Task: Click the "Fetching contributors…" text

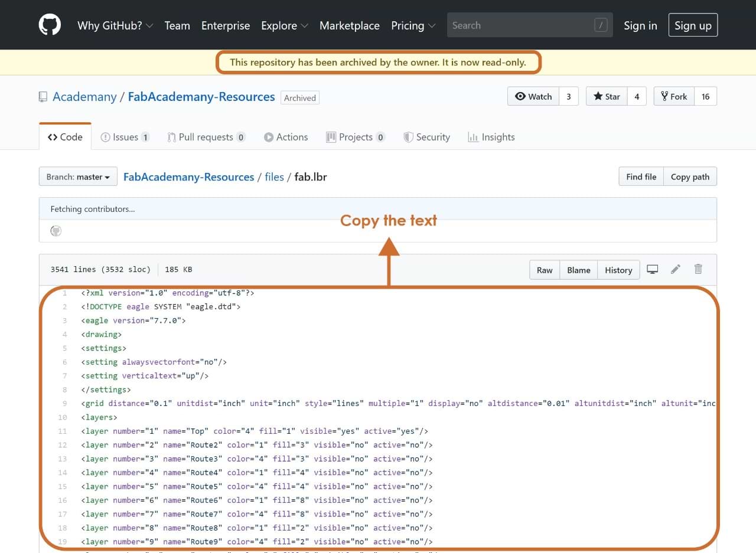Action: (93, 209)
